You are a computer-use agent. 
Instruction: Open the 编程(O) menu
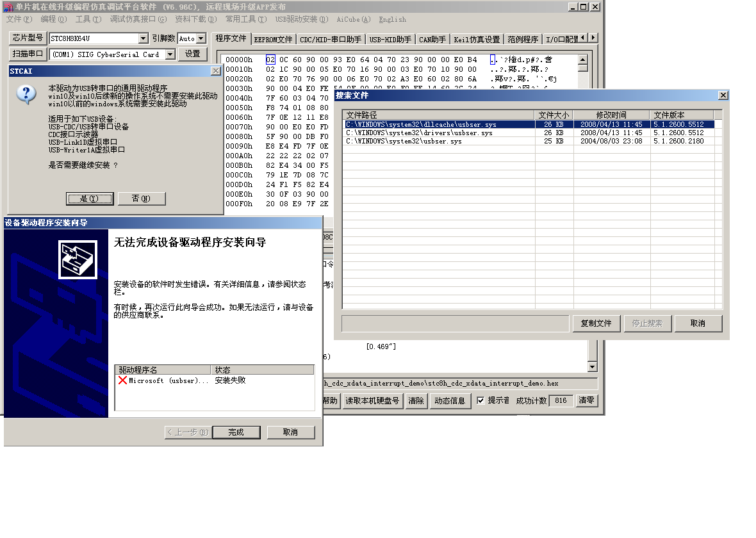(x=54, y=19)
